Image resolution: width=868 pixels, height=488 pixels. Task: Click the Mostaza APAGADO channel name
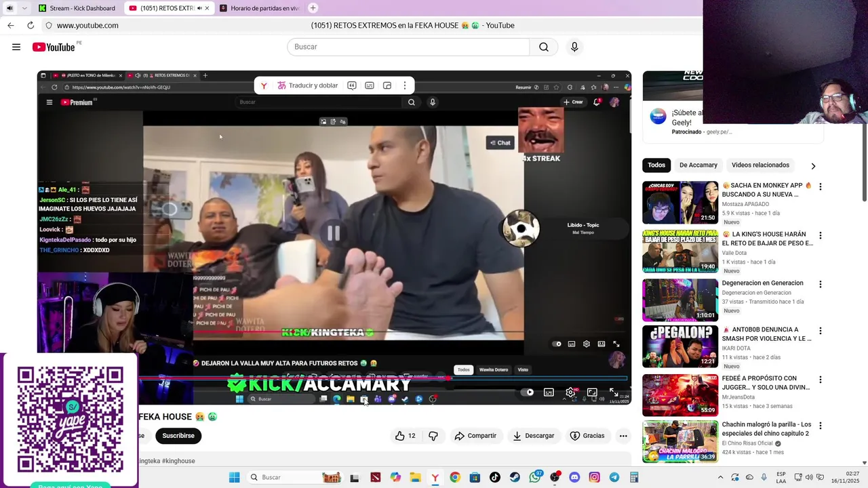click(745, 204)
